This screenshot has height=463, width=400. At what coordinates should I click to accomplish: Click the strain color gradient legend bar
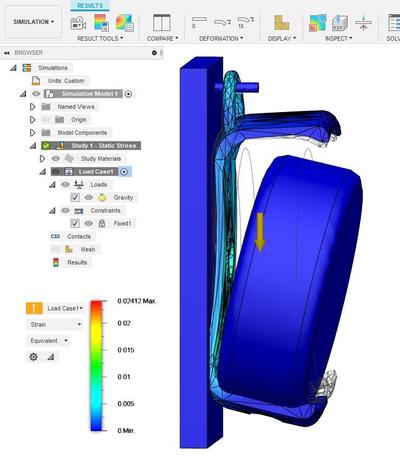(96, 366)
